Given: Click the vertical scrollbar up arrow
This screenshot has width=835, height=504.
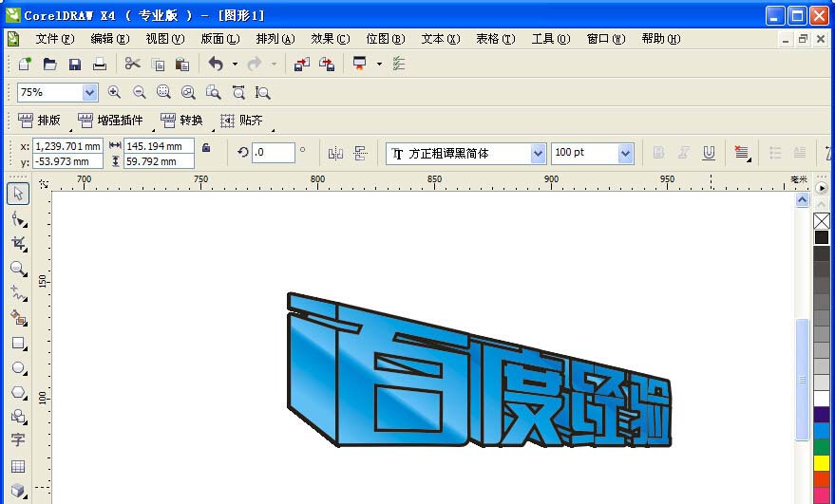Looking at the screenshot, I should coord(802,200).
